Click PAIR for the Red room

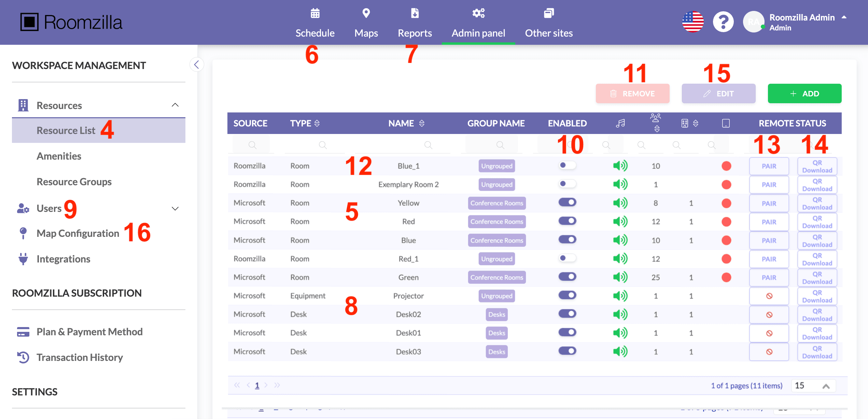[x=769, y=222]
